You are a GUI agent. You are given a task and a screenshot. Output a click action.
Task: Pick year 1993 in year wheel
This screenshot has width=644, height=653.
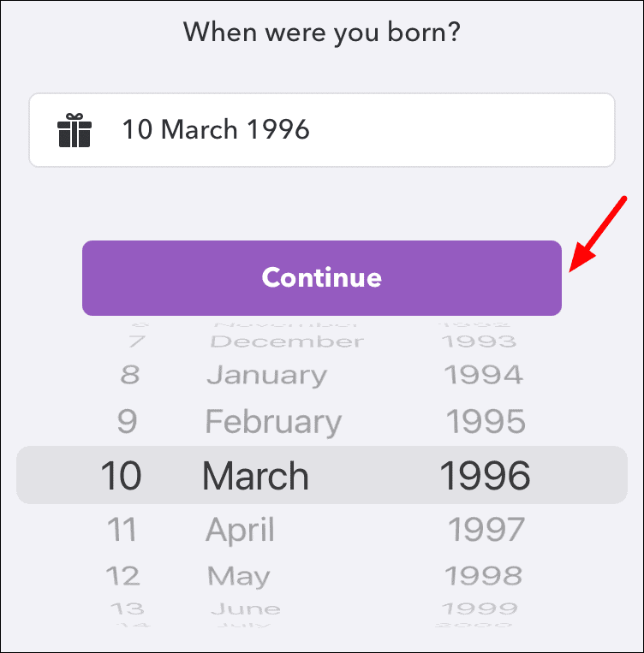tap(478, 341)
